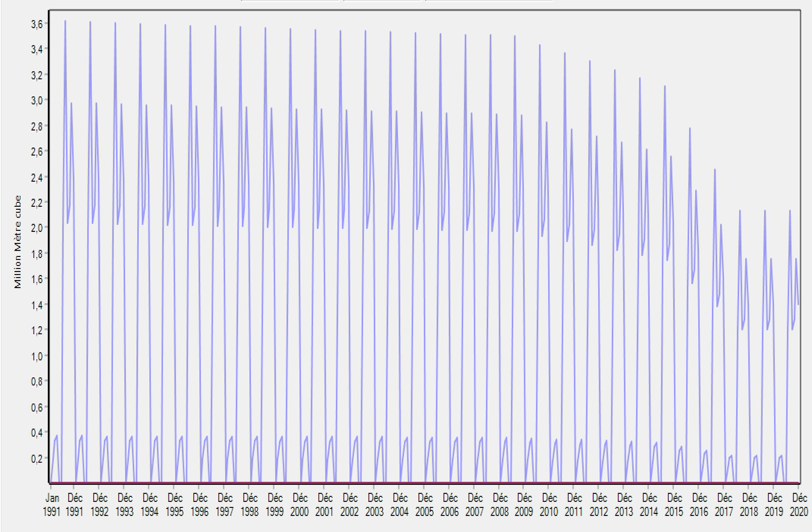
Task: Click the 0,6 y-axis tick label
Action: coord(37,407)
